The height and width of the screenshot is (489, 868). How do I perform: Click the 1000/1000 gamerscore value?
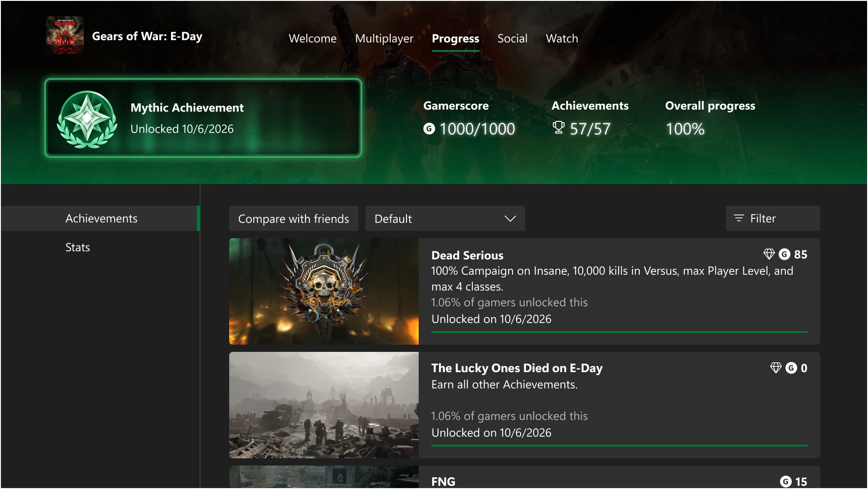click(x=477, y=129)
